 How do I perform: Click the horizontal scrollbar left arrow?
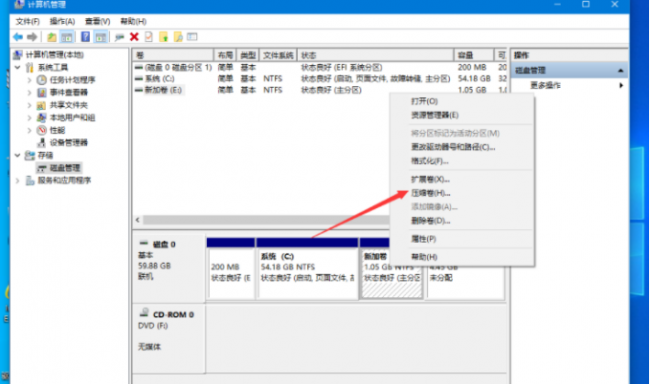point(138,220)
